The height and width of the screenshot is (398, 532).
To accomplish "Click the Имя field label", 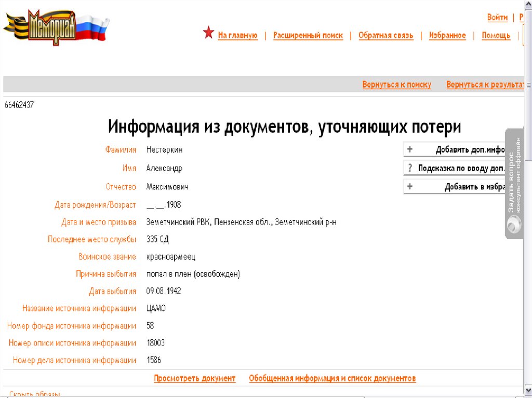I will click(129, 168).
